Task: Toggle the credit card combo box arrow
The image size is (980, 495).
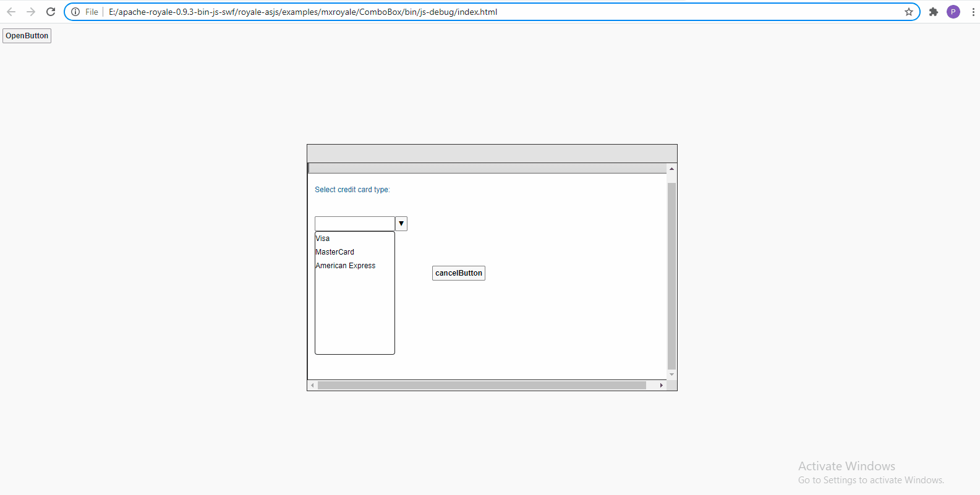Action: click(x=401, y=224)
